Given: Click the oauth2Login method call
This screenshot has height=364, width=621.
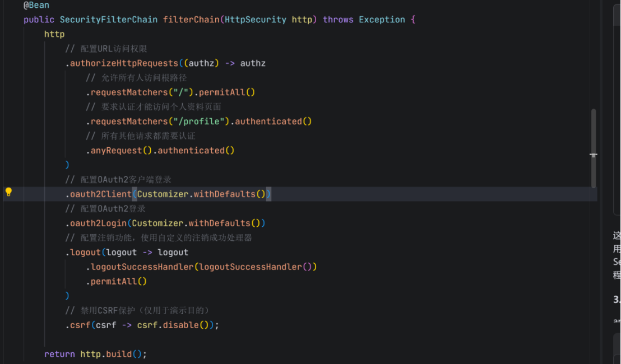Looking at the screenshot, I should coord(98,223).
